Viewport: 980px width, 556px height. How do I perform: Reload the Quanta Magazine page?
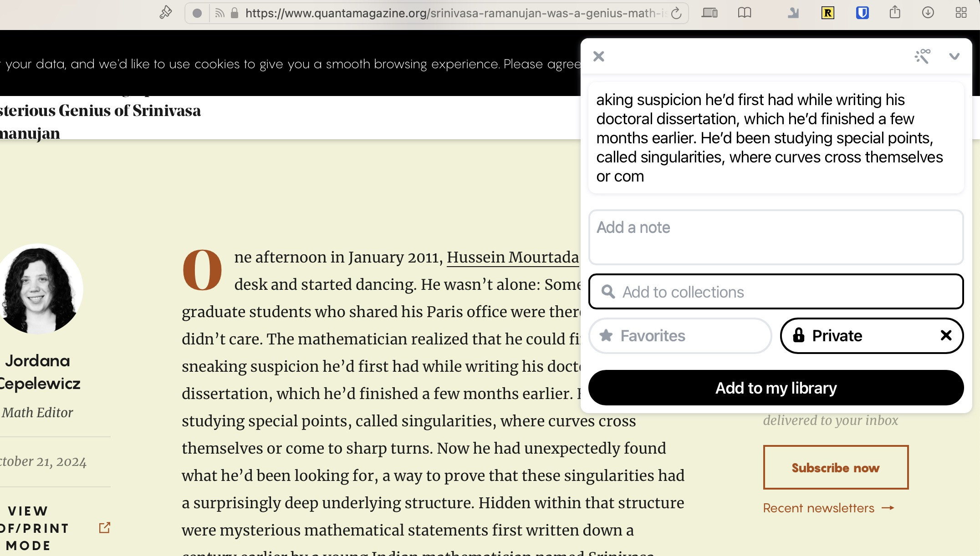tap(676, 13)
